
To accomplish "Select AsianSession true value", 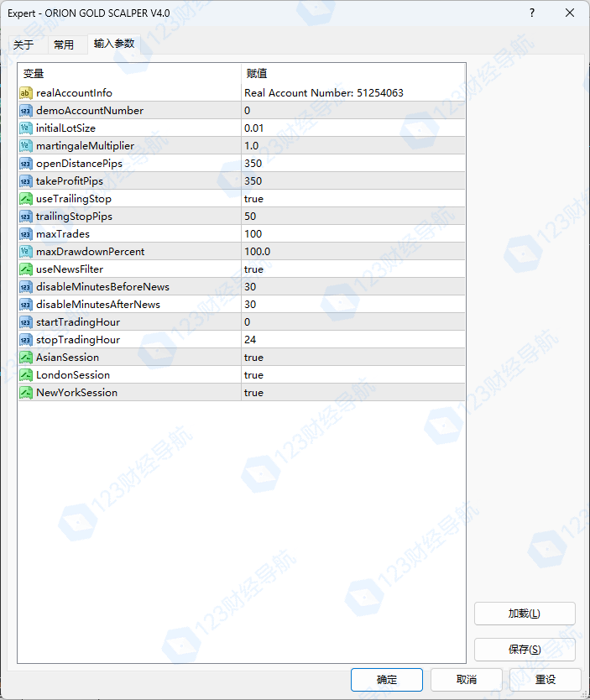I will point(353,358).
